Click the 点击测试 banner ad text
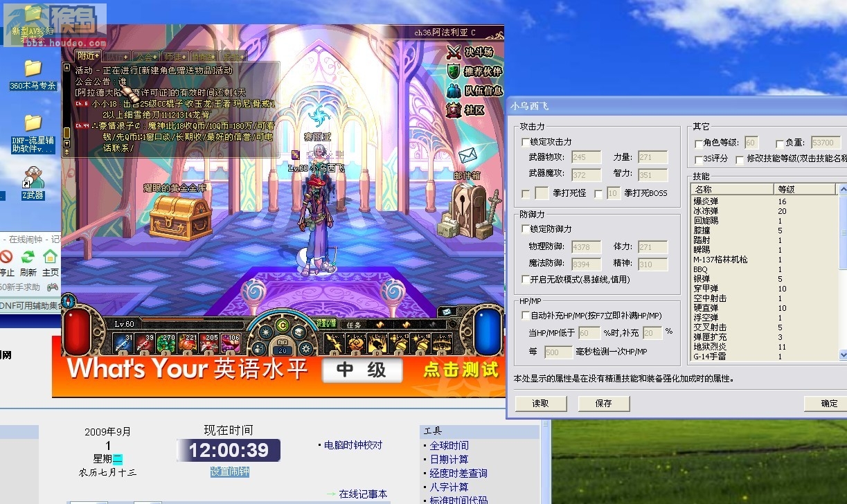This screenshot has height=504, width=847. tap(461, 370)
